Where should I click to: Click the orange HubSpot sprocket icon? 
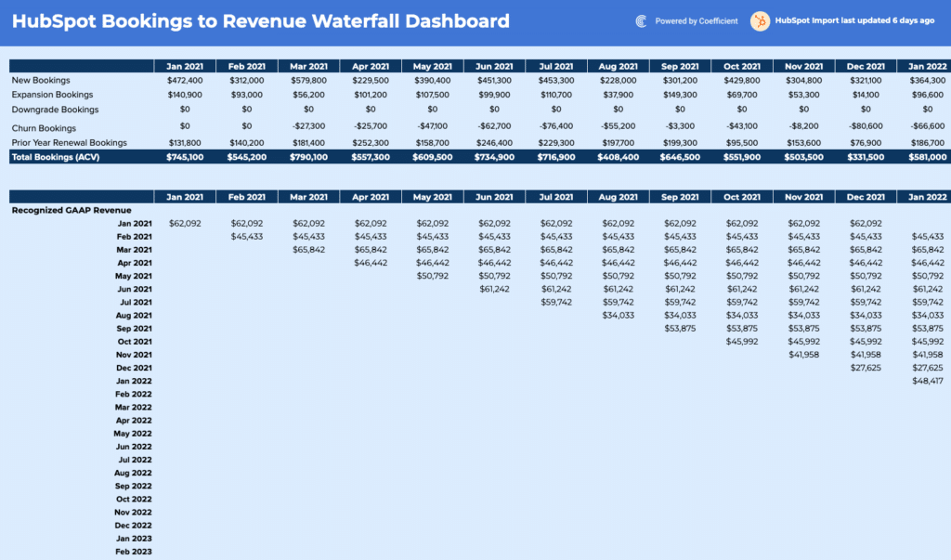[760, 21]
